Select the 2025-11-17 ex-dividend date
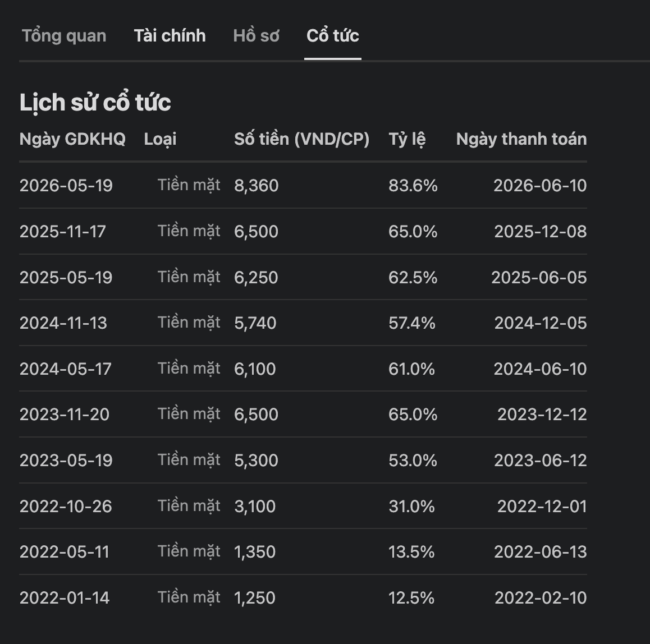The width and height of the screenshot is (650, 644). (63, 232)
